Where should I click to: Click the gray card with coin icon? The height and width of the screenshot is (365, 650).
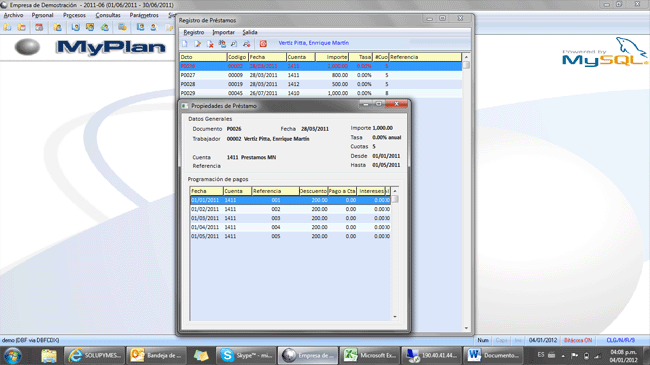click(x=122, y=27)
